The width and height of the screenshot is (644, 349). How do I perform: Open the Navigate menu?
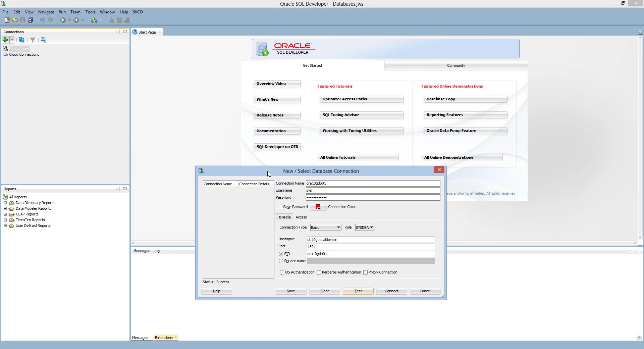(x=46, y=12)
